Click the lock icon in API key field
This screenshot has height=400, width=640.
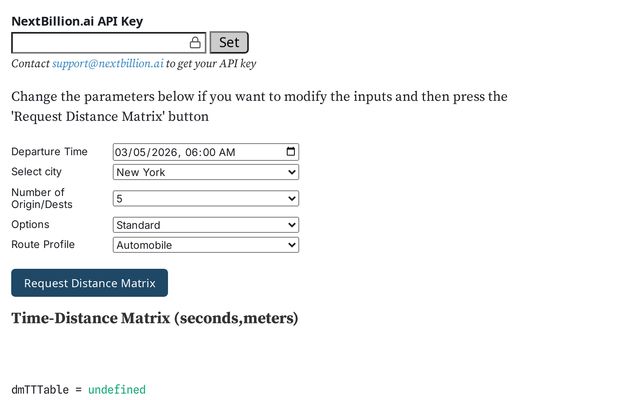[x=195, y=43]
